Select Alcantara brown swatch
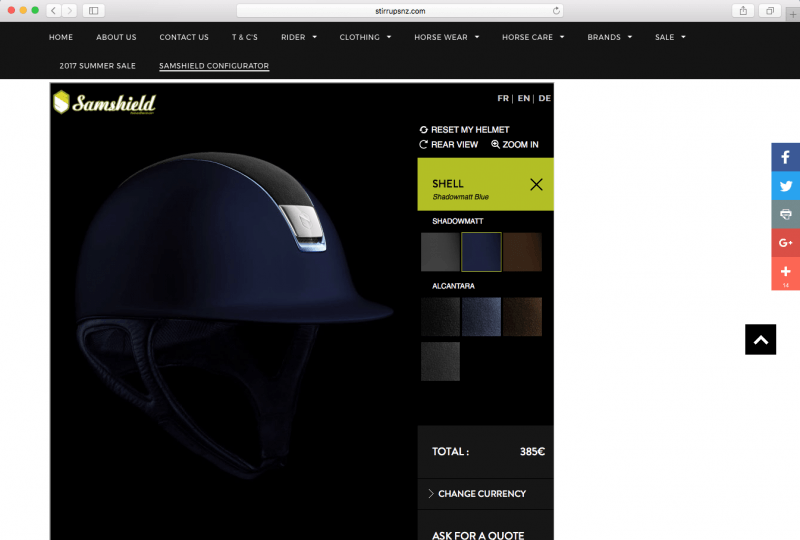 (x=522, y=316)
